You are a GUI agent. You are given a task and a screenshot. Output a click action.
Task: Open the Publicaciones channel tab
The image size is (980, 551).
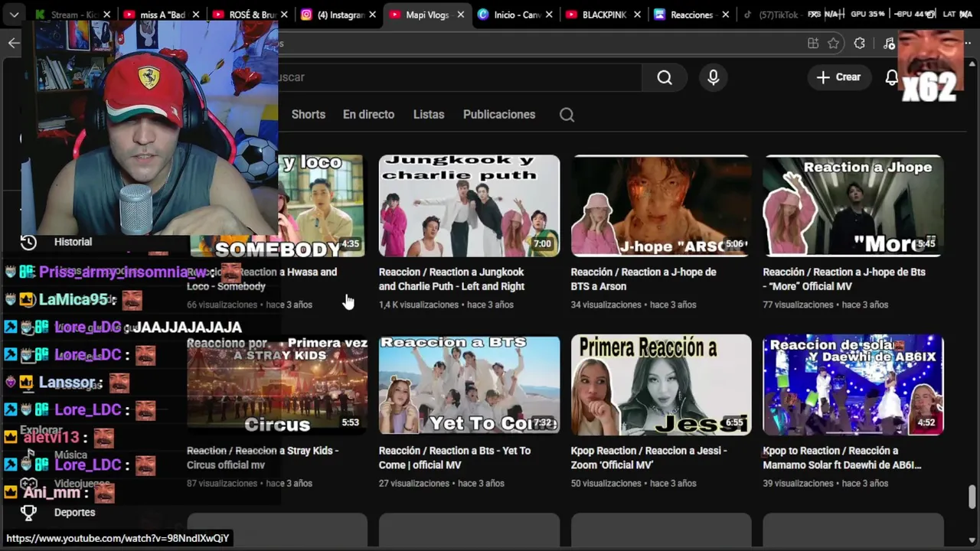(x=499, y=114)
